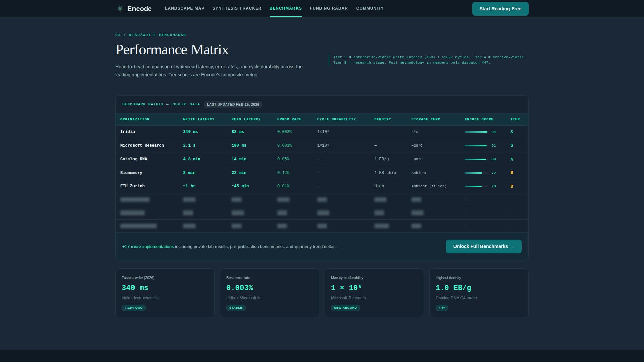Click the ↑ 4× badge on Highest density
This screenshot has height=362, width=644.
click(x=442, y=308)
